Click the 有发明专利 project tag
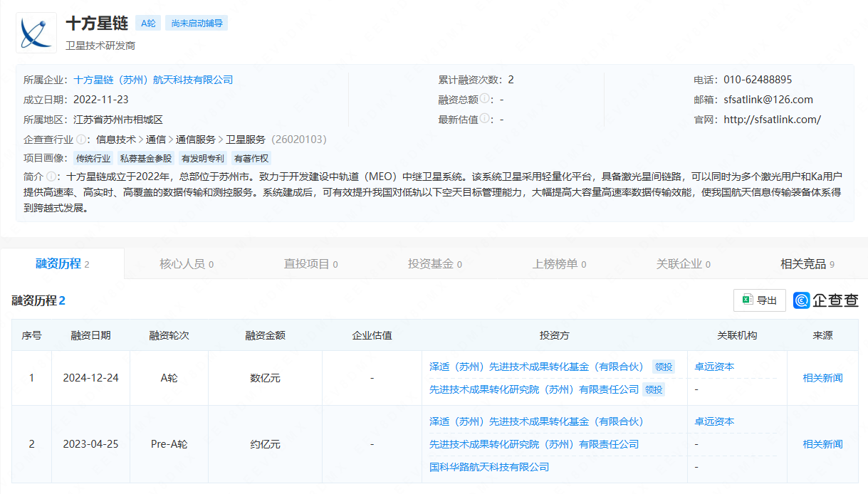Viewport: 868px width, 494px height. [x=203, y=159]
